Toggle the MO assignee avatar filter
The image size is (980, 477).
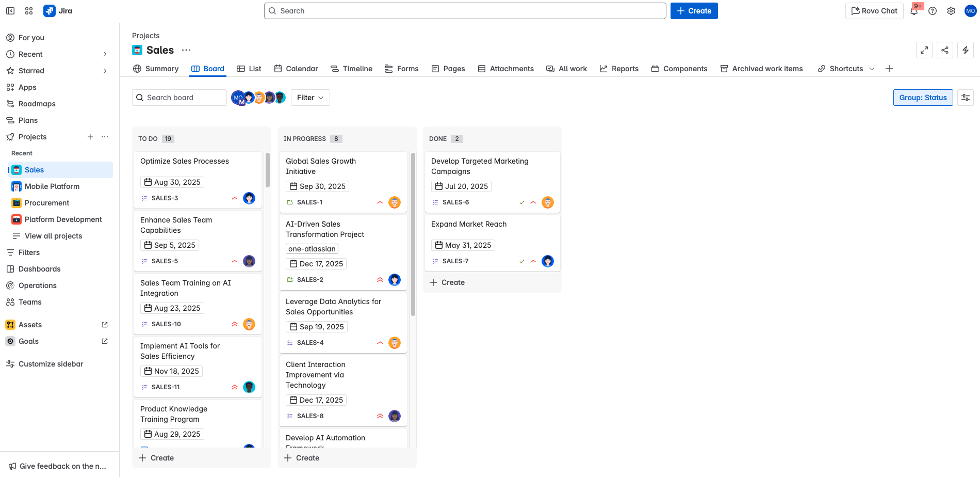tap(238, 98)
